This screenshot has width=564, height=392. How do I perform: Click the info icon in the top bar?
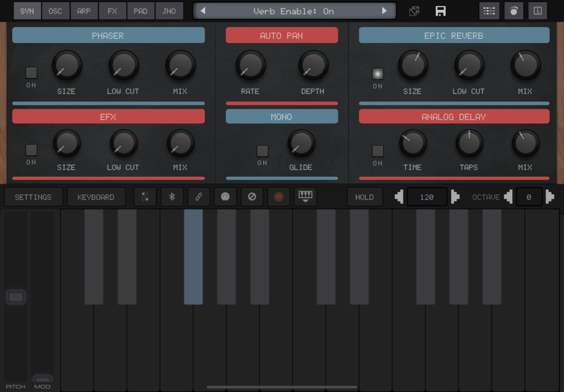tap(538, 11)
